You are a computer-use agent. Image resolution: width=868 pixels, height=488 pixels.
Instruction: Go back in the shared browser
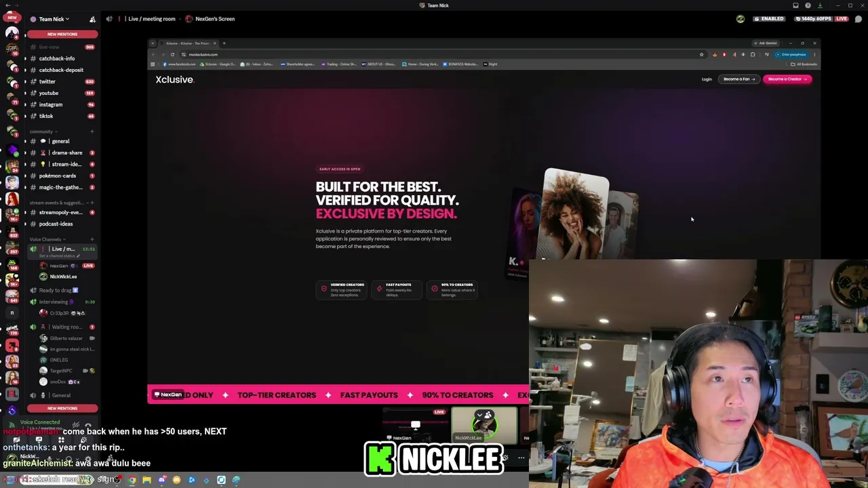point(153,54)
